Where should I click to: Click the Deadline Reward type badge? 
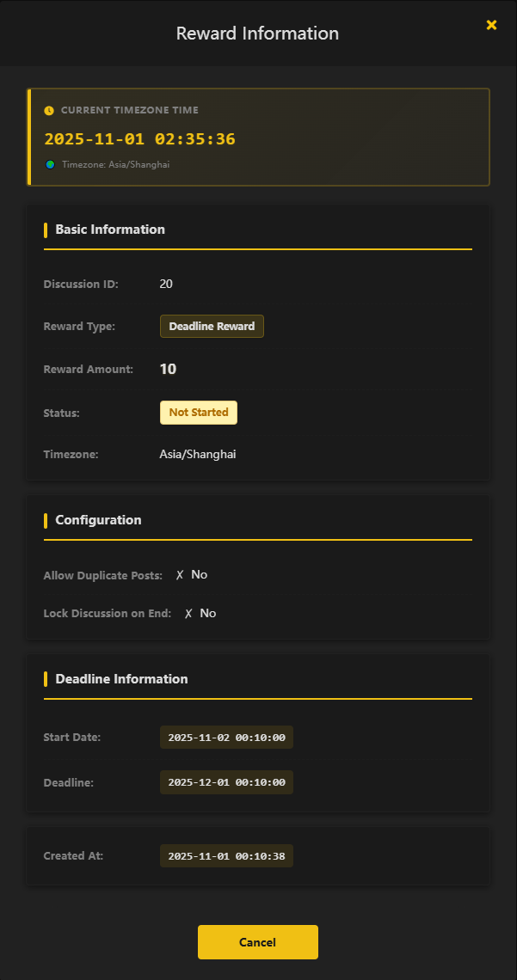[212, 327]
